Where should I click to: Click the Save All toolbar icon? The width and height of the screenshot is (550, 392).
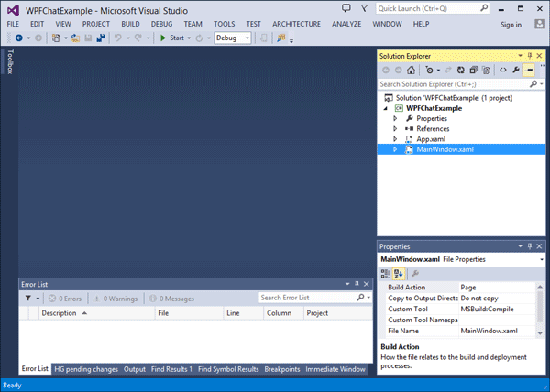tap(101, 38)
